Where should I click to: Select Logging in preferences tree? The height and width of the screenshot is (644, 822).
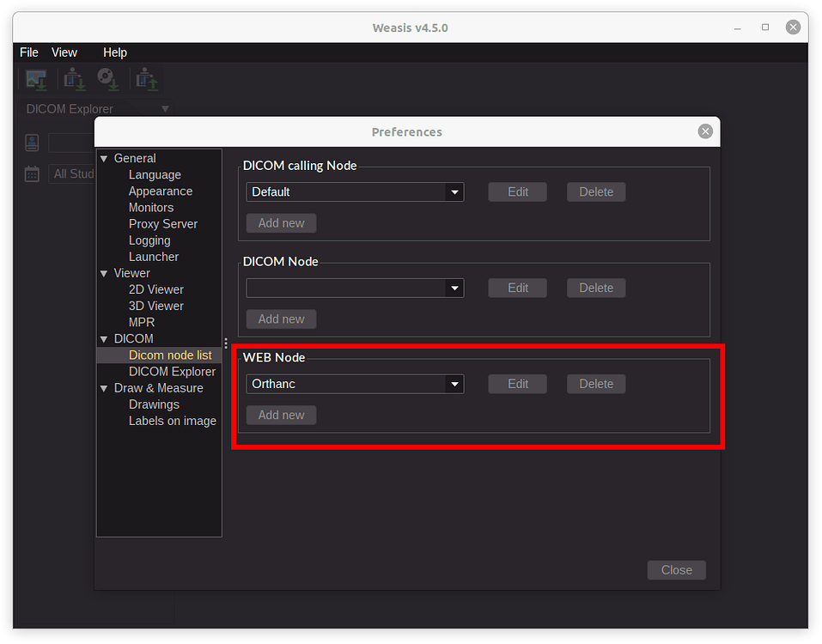click(x=149, y=240)
